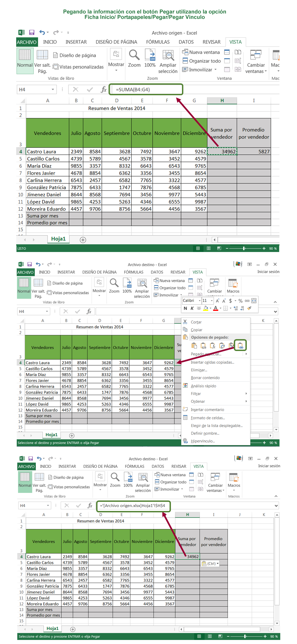Click the Save icon in Archivo origen window

(x=32, y=32)
